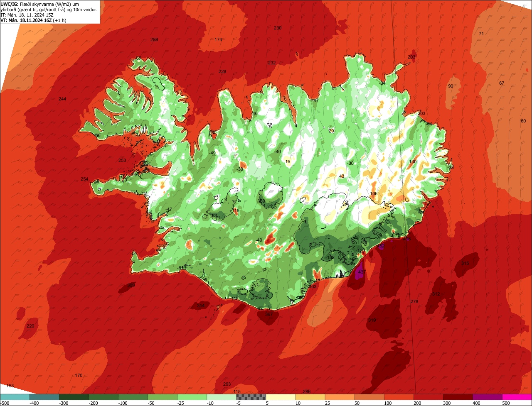The image size is (532, 406).
Task: Click the map value 278
Action: click(414, 301)
